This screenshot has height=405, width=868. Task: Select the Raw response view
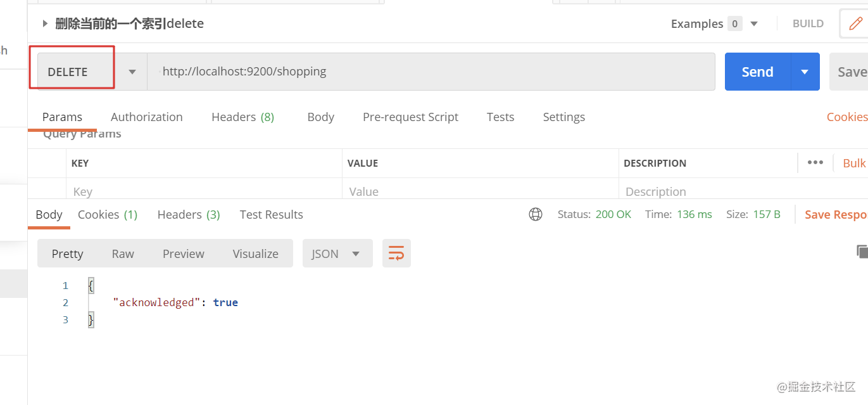pyautogui.click(x=123, y=254)
